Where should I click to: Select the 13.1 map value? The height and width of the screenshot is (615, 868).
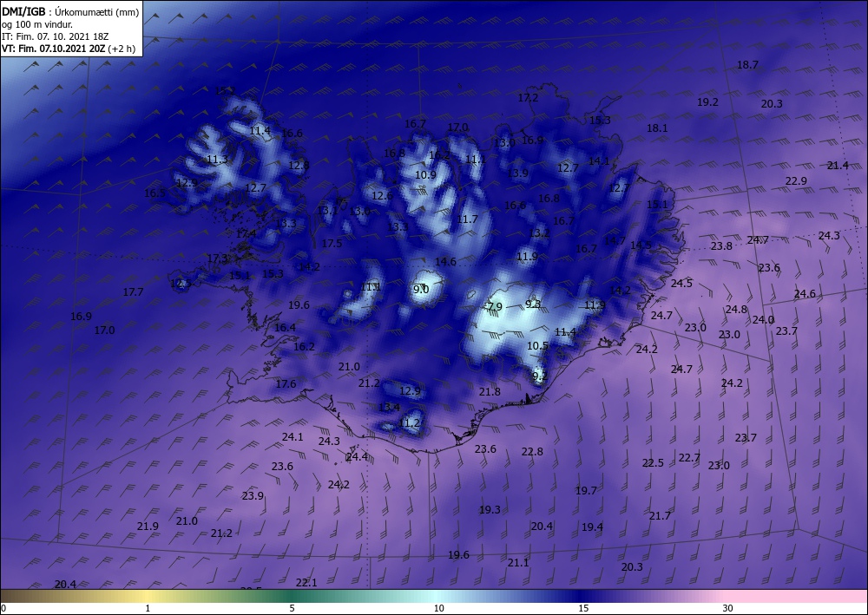pos(327,210)
